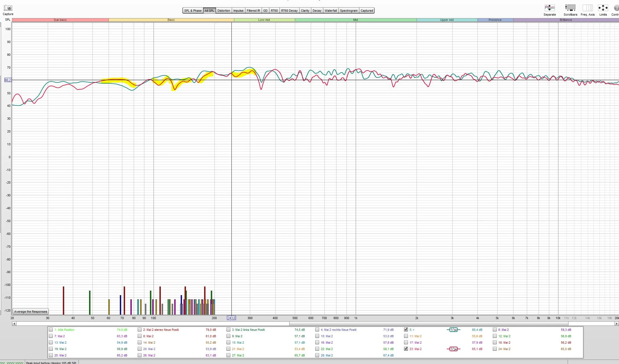Open the Controls gear icon
Image resolution: width=619 pixels, height=364 pixels.
point(616,8)
